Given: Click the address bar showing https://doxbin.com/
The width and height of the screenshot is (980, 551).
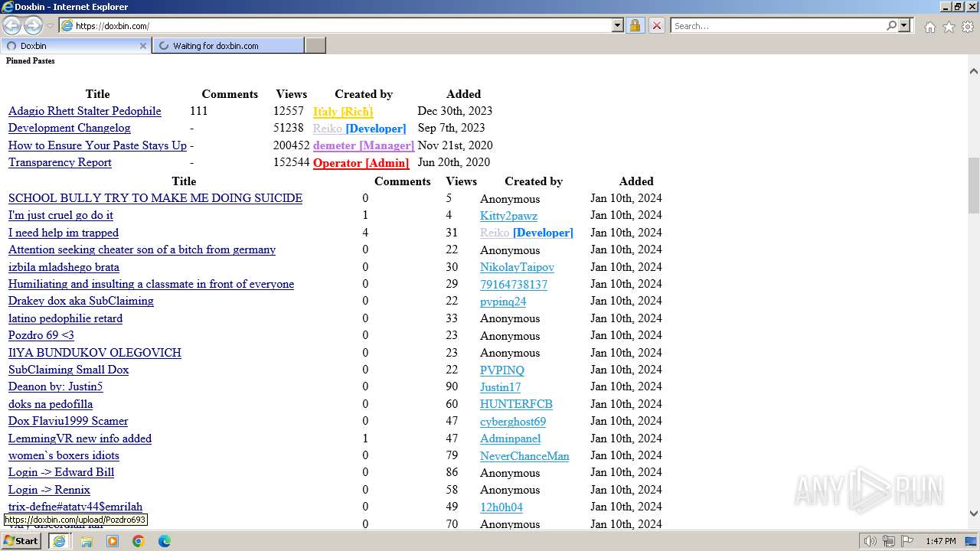Looking at the screenshot, I should pyautogui.click(x=335, y=26).
